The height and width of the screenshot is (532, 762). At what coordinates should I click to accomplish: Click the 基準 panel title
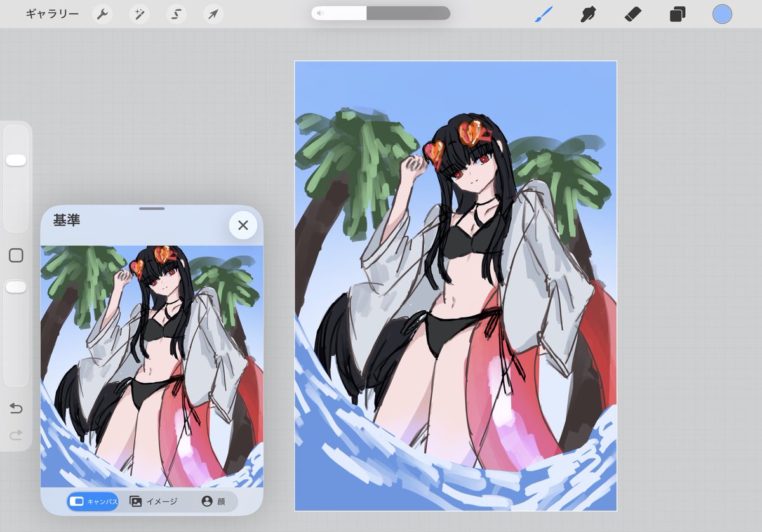pos(67,220)
